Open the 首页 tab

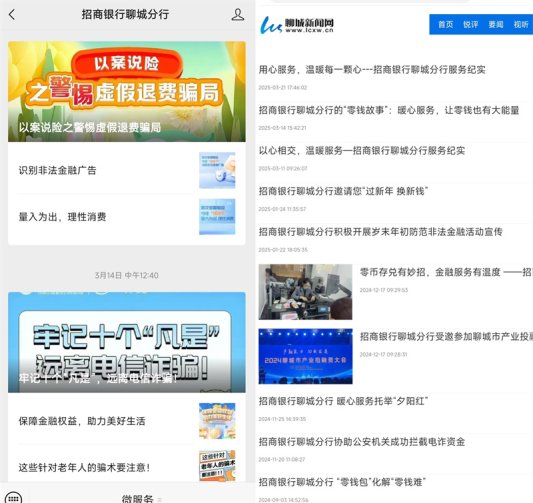(x=445, y=24)
